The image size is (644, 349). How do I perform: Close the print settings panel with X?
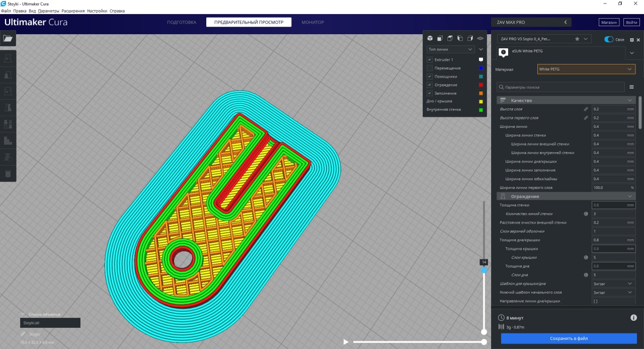[x=638, y=39]
